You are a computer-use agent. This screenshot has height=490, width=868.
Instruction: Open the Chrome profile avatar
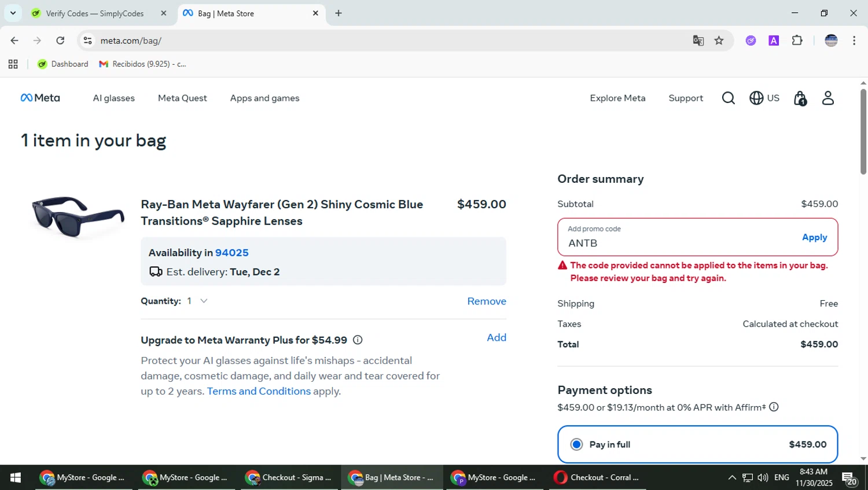(x=831, y=40)
